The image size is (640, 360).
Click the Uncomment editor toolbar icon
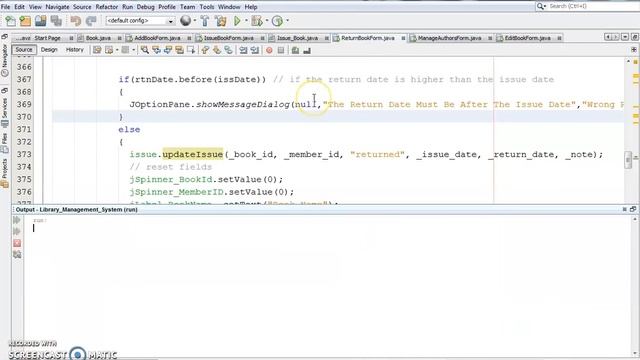[x=307, y=50]
